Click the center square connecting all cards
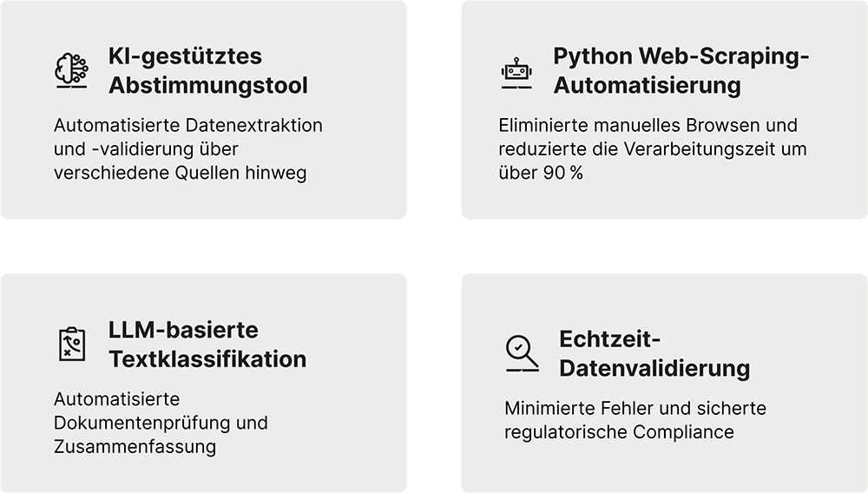This screenshot has height=493, width=868. (x=434, y=246)
